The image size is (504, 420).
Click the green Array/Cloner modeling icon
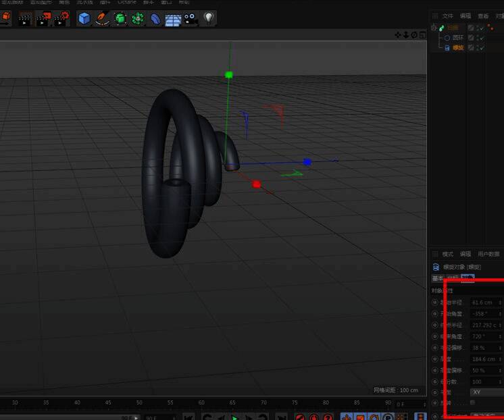(138, 19)
